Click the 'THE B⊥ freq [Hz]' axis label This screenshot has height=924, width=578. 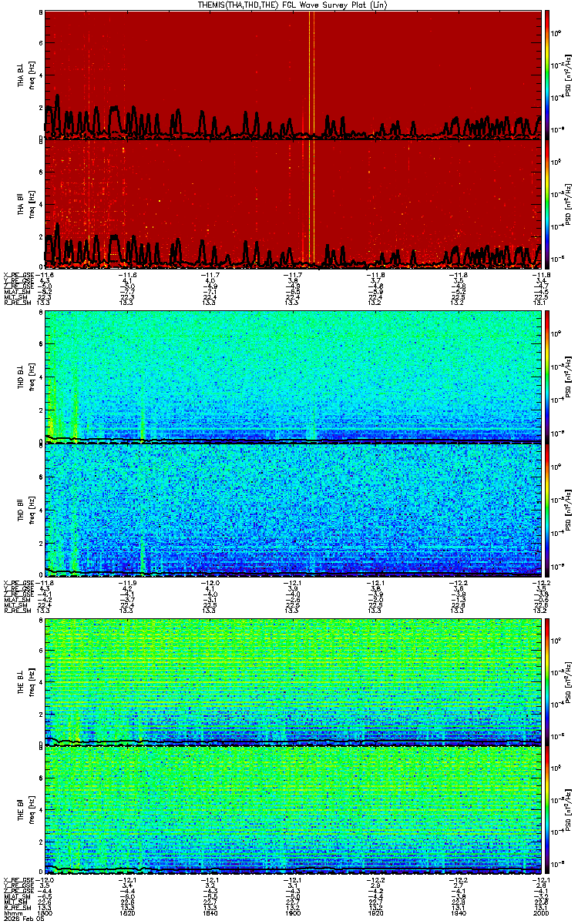pos(25,681)
